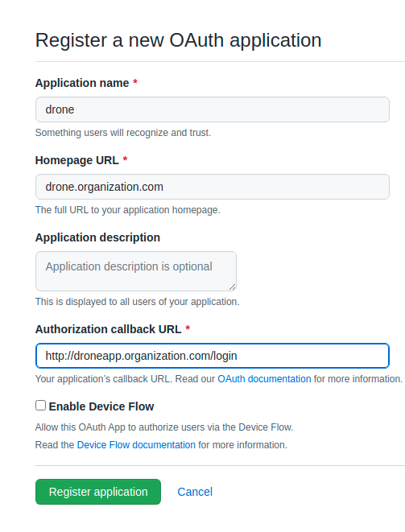Click inside the Application description textarea
Screen dimensions: 405x532
tap(136, 271)
